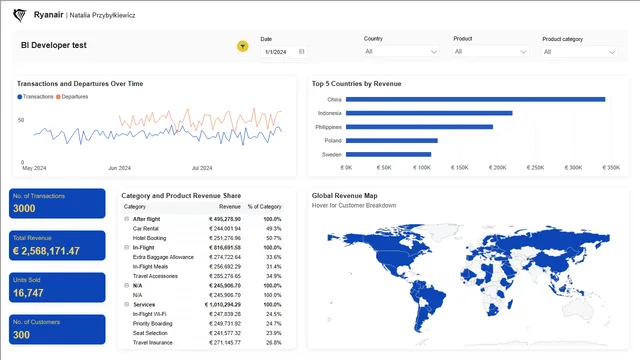Image resolution: width=640 pixels, height=360 pixels.
Task: Sort table by Category column header
Action: tap(135, 207)
